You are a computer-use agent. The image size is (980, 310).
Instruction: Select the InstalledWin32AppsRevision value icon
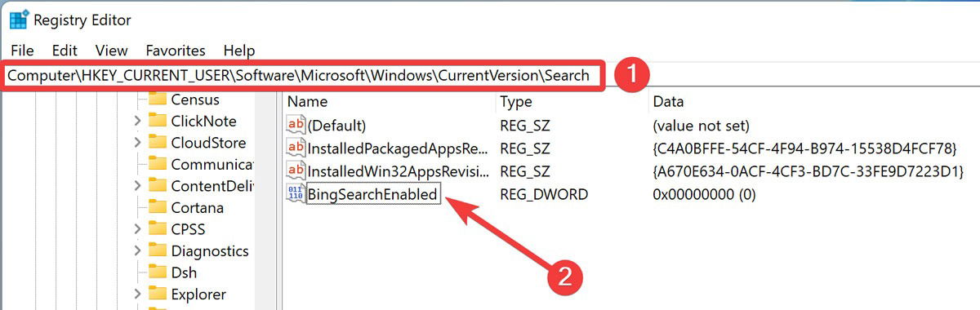296,171
